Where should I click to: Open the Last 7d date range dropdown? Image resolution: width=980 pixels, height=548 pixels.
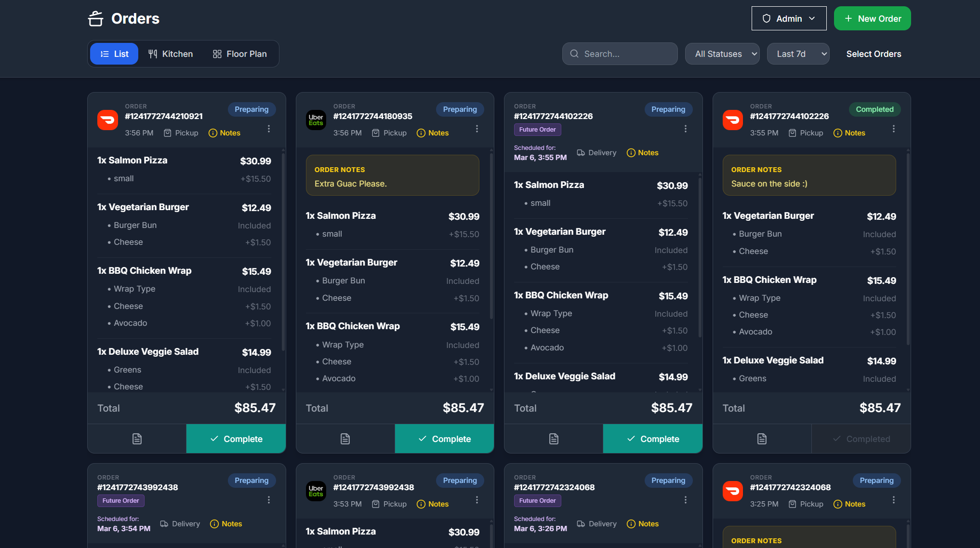pos(798,54)
